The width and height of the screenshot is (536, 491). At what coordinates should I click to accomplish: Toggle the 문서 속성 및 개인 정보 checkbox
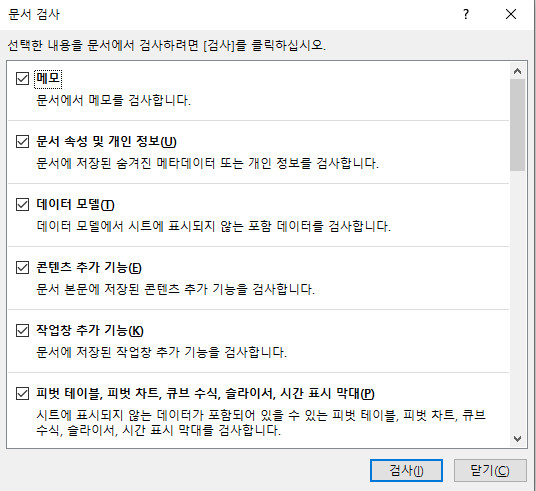pyautogui.click(x=22, y=141)
